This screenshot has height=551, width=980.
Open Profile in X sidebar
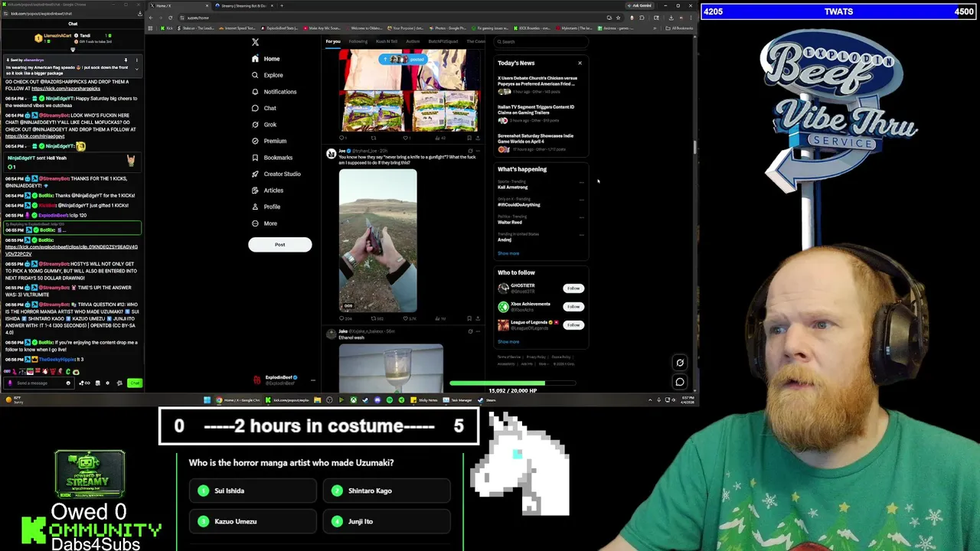[266, 207]
